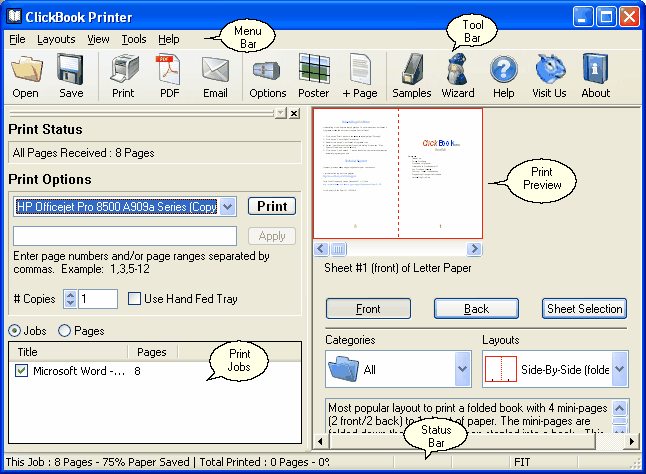Screen dimensions: 646x474
Task: Click the # Copies number field
Action: [98, 299]
